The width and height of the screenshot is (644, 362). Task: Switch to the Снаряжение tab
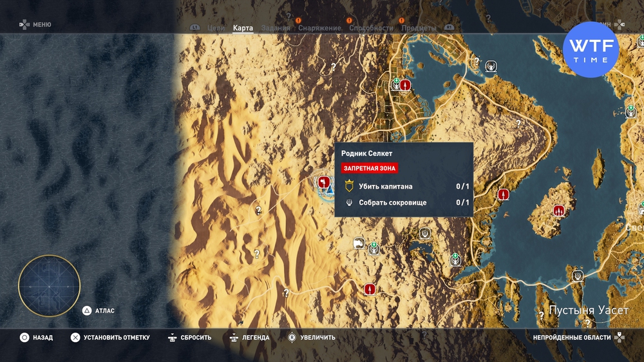[319, 28]
